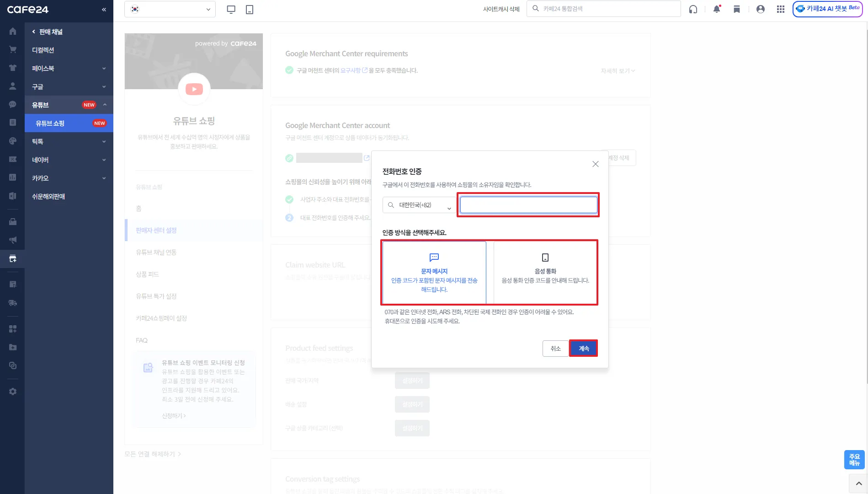Viewport: 868px width, 494px height.
Task: Click the 신청하기 link
Action: 174,416
